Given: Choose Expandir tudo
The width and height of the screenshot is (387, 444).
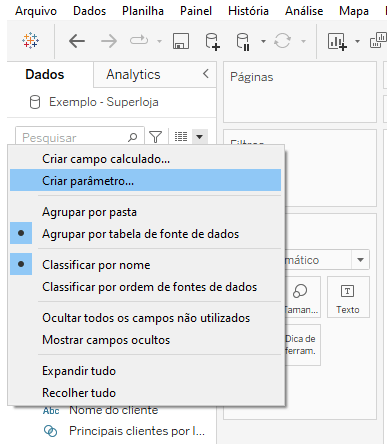Looking at the screenshot, I should 145,371.
